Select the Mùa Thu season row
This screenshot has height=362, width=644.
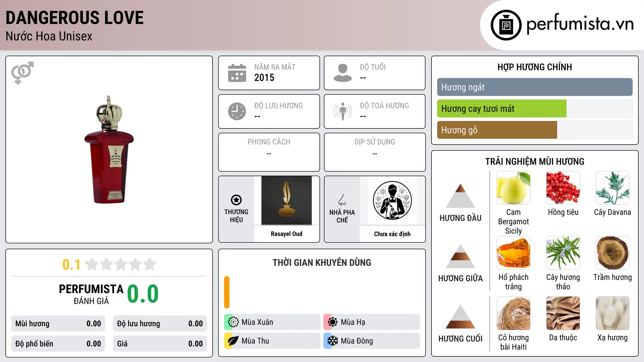click(272, 341)
